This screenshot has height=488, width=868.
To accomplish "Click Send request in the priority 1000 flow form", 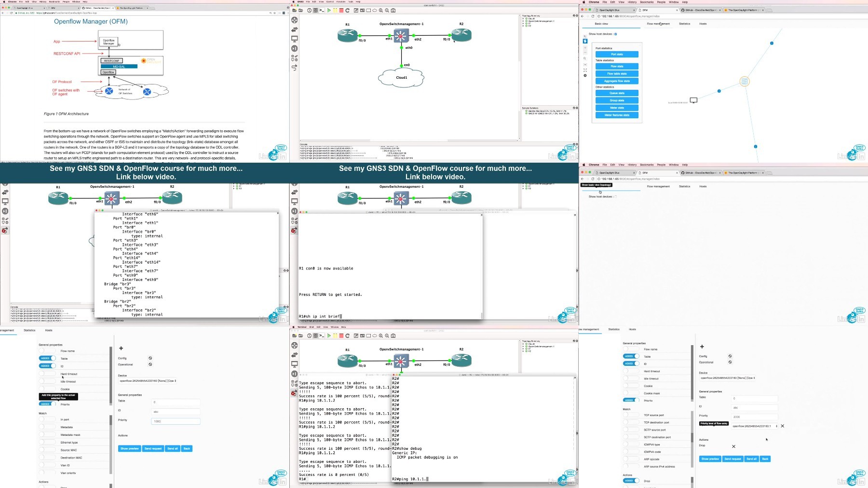I will click(x=153, y=448).
